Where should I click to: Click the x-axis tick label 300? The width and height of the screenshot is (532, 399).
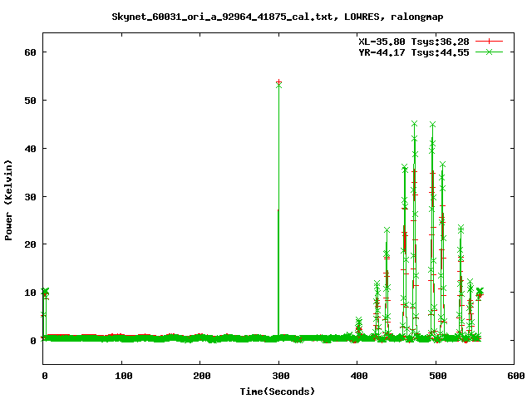pos(281,376)
